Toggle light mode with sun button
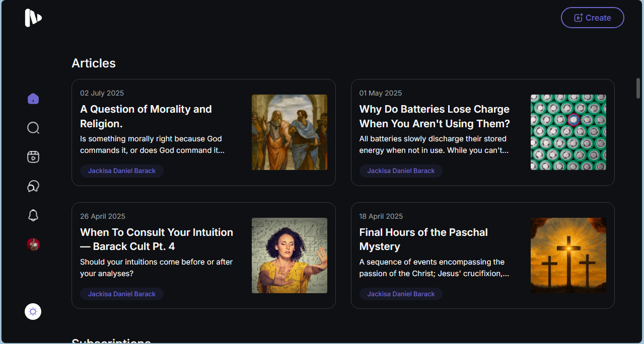 (x=33, y=312)
